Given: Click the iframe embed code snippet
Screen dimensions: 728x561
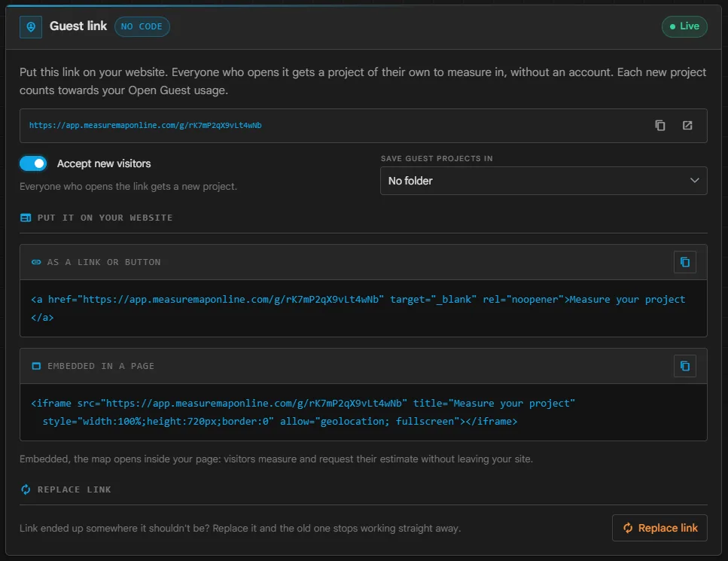Looking at the screenshot, I should [x=303, y=413].
